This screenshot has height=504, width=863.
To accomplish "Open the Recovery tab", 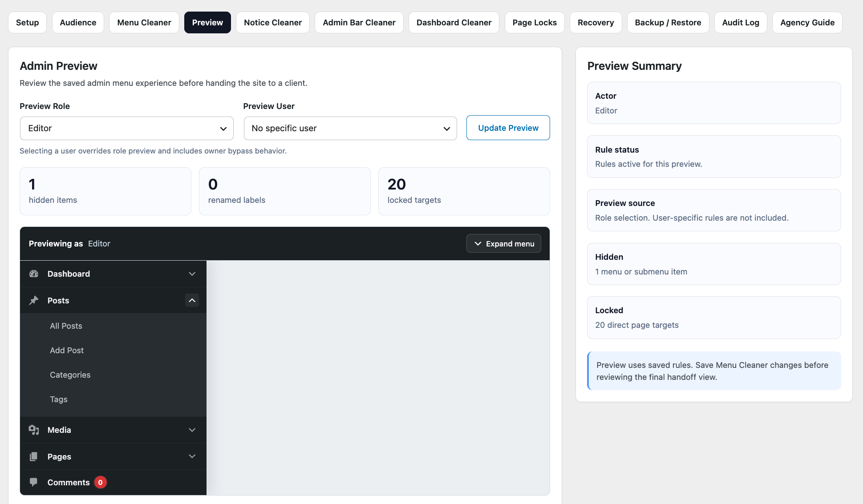I will click(x=596, y=22).
